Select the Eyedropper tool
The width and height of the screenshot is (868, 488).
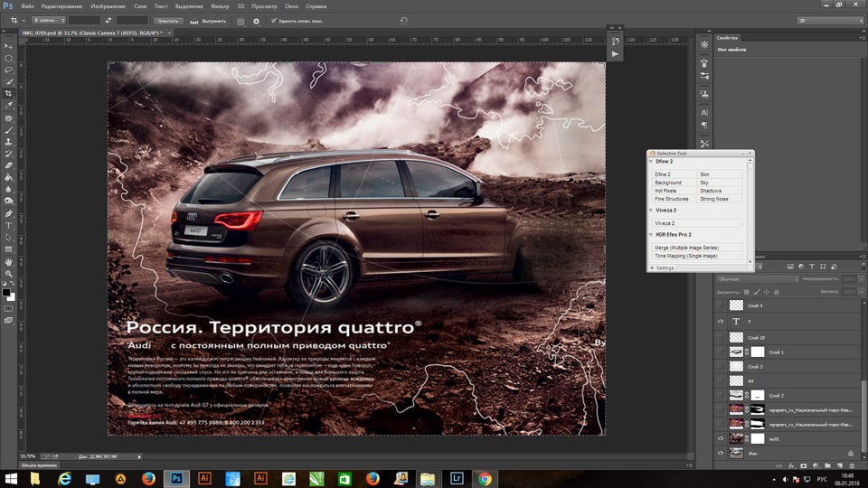coord(9,106)
